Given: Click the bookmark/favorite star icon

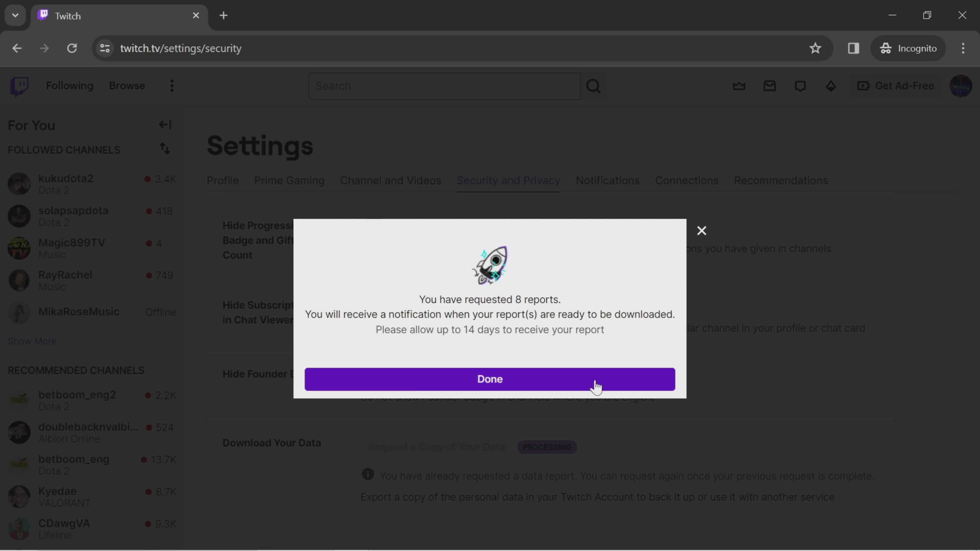Looking at the screenshot, I should click(x=816, y=48).
